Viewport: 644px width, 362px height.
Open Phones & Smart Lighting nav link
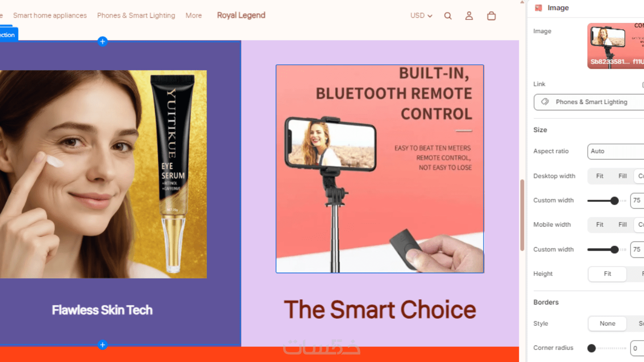click(136, 16)
